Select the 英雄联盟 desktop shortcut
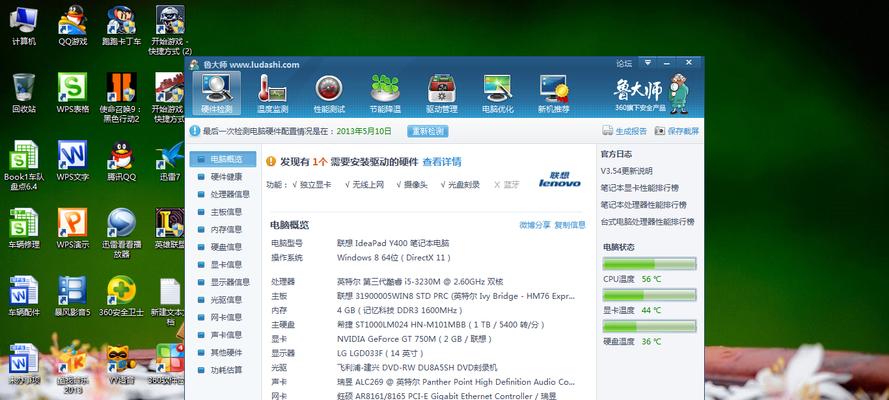This screenshot has height=400, width=889. [170, 229]
